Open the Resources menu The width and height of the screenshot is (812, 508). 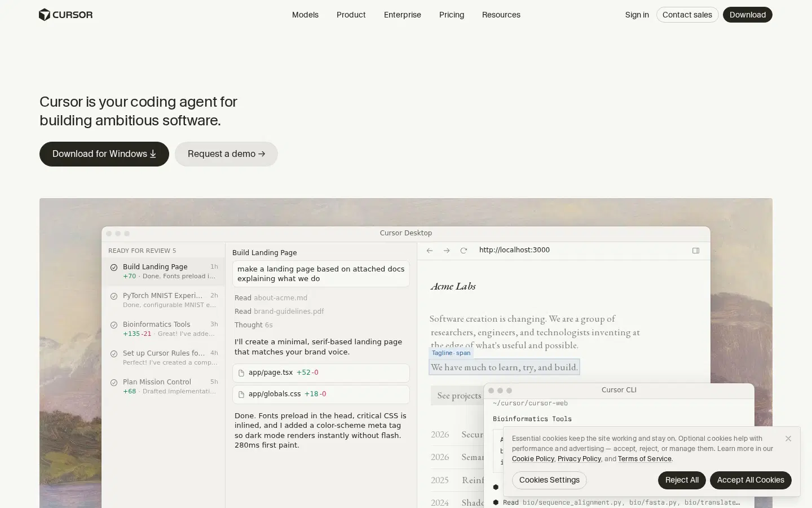point(501,15)
